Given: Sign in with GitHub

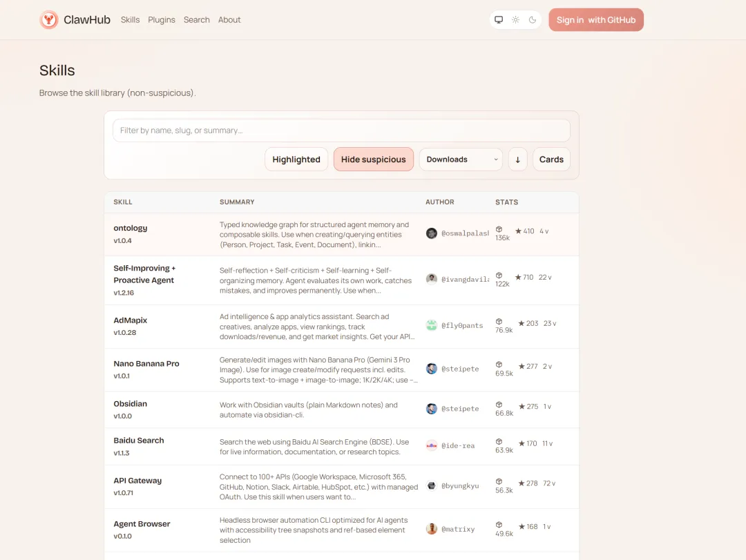Looking at the screenshot, I should pos(595,20).
